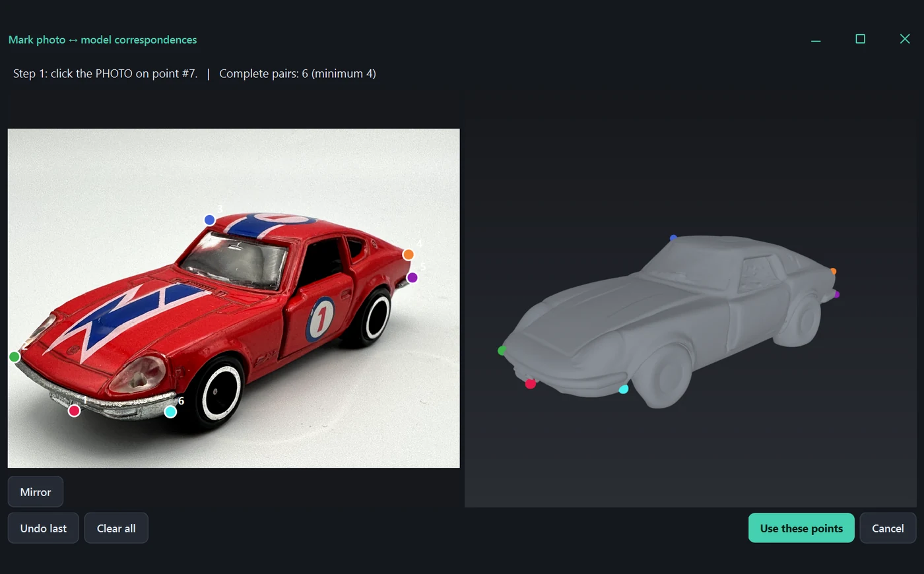Image resolution: width=924 pixels, height=574 pixels.
Task: Maximize the correspondences window
Action: pos(861,39)
